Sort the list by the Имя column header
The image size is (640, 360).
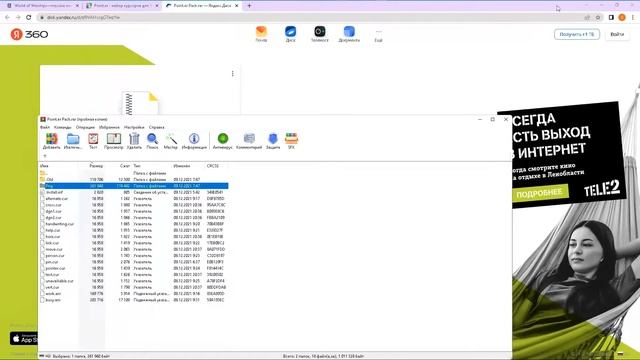click(x=44, y=166)
